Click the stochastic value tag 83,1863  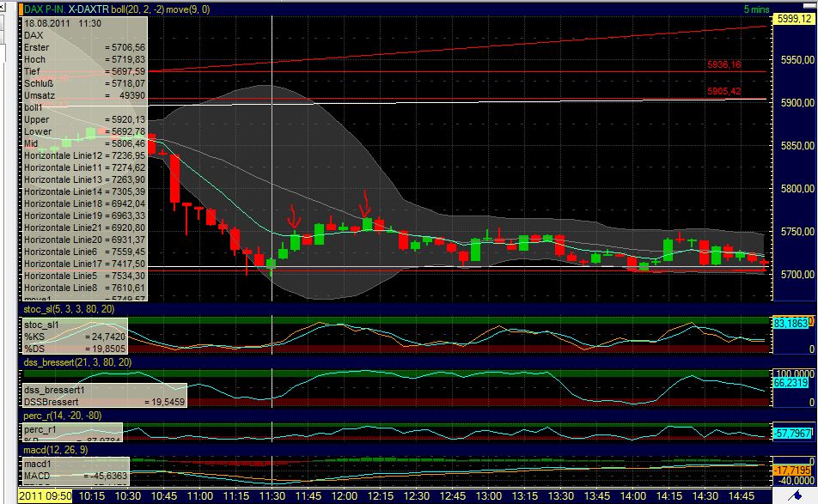(791, 323)
